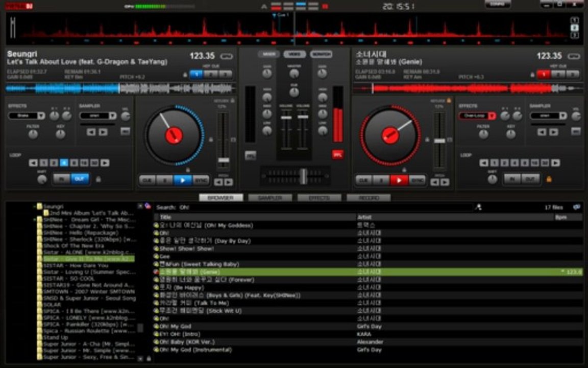Click CUE on the right deck
588x368 pixels.
pyautogui.click(x=364, y=180)
